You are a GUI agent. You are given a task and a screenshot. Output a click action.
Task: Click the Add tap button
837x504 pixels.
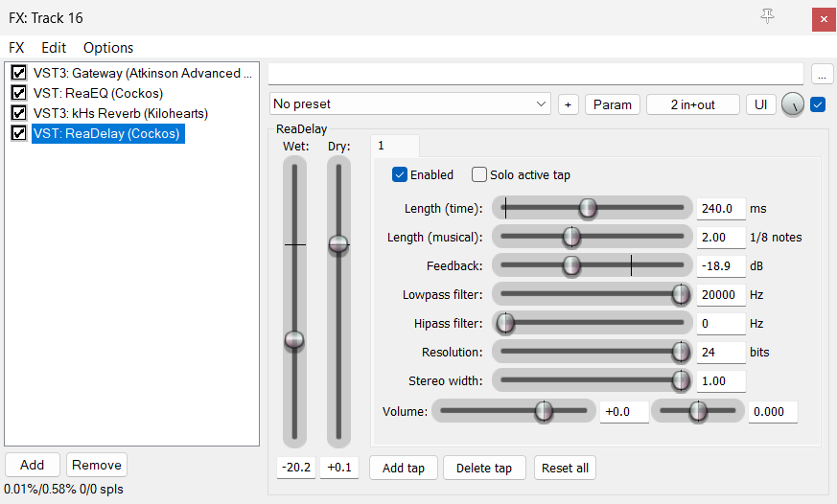pyautogui.click(x=404, y=468)
